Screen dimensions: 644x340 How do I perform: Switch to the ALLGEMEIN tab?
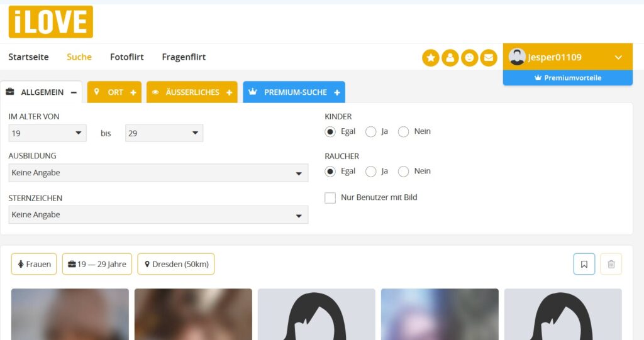[x=41, y=92]
